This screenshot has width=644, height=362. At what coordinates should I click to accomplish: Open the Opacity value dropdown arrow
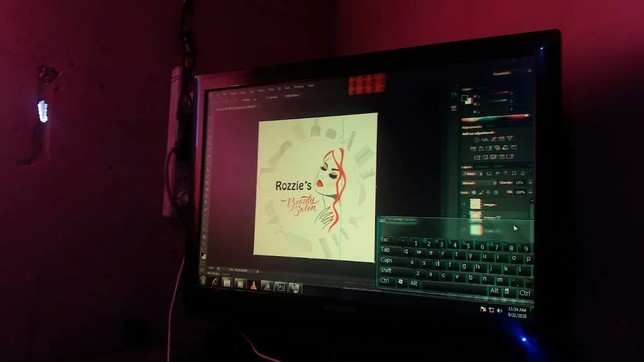(x=531, y=183)
